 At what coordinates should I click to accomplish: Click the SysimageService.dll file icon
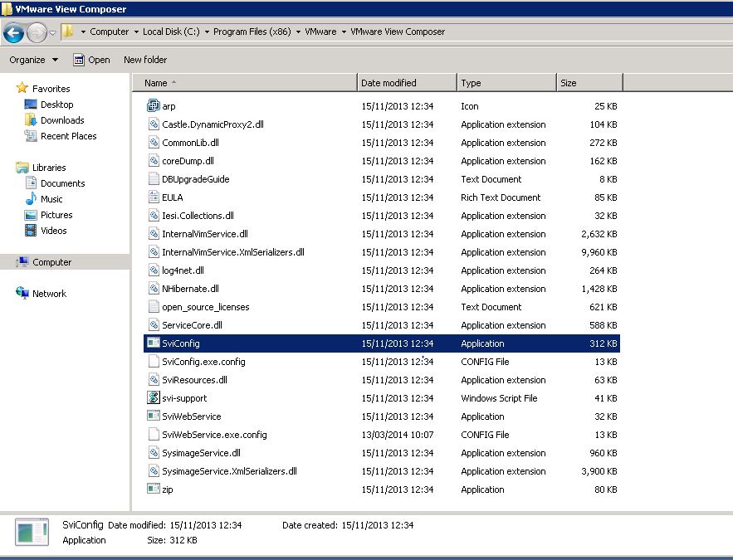tap(154, 452)
